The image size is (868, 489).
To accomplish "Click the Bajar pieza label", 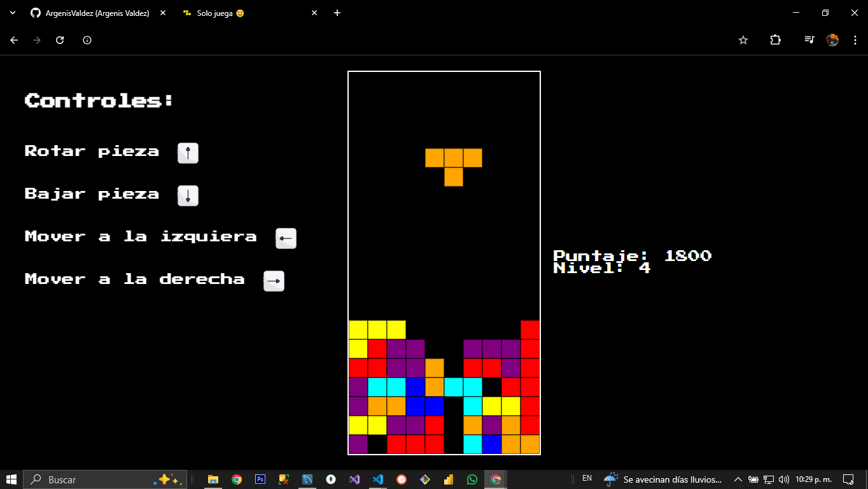I will point(92,194).
